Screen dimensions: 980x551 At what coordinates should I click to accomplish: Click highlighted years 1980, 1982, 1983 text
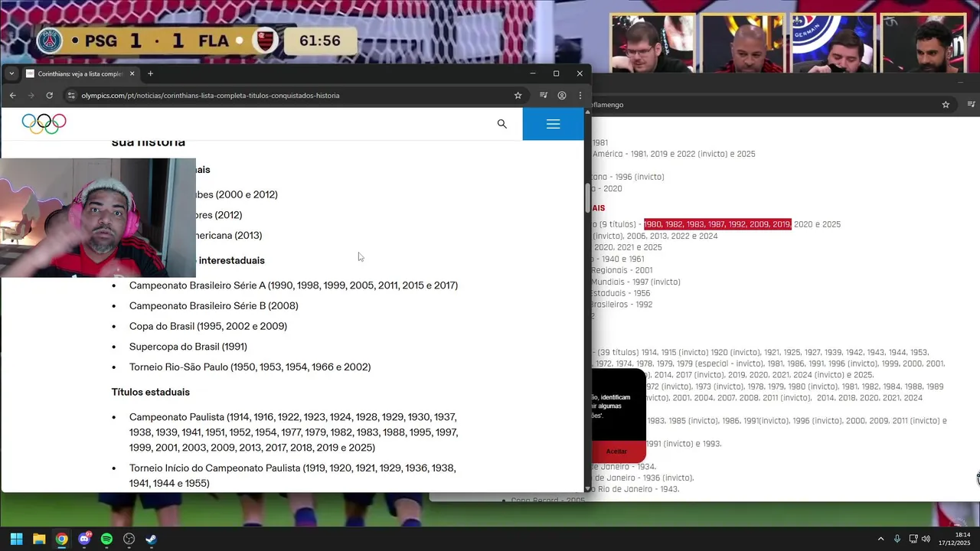tap(717, 224)
